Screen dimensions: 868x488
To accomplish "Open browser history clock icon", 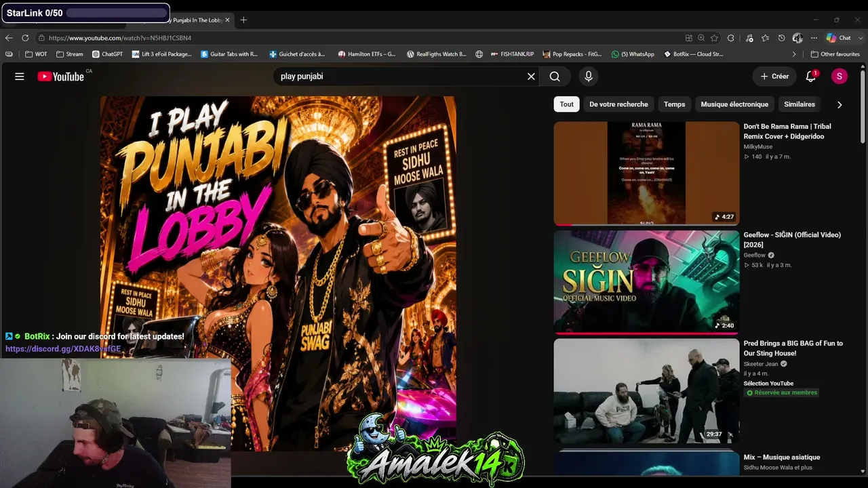I will point(781,38).
